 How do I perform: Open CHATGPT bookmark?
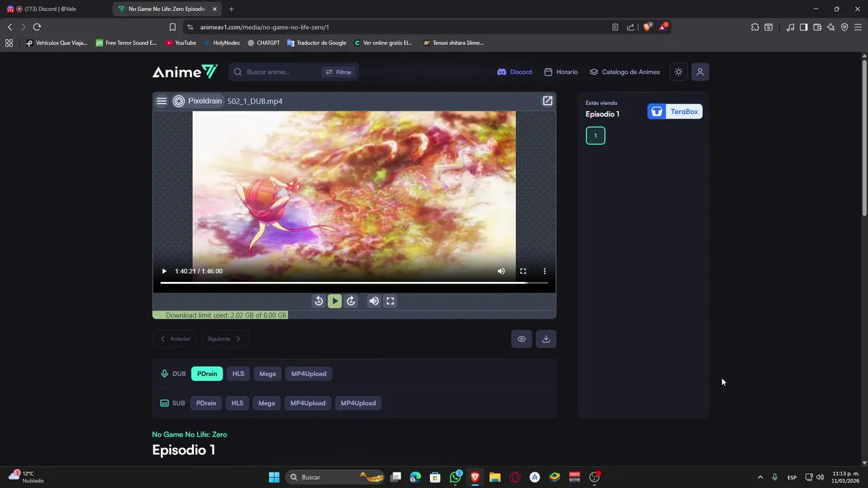coord(264,43)
